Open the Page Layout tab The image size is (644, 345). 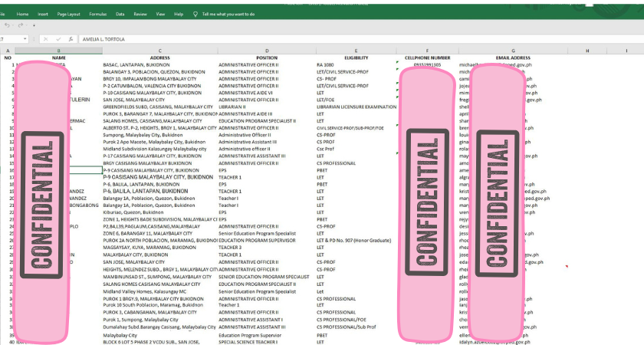pos(68,14)
